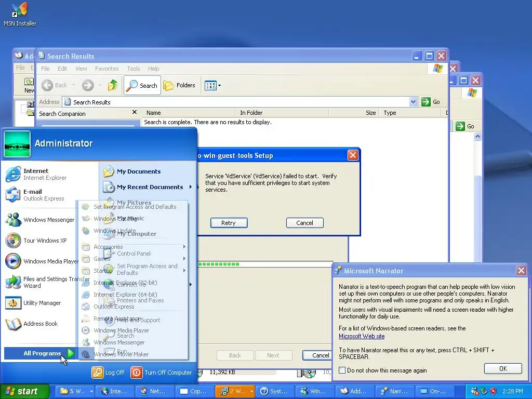Open Edit menu in Search Results
Image resolution: width=532 pixels, height=399 pixels.
point(62,69)
